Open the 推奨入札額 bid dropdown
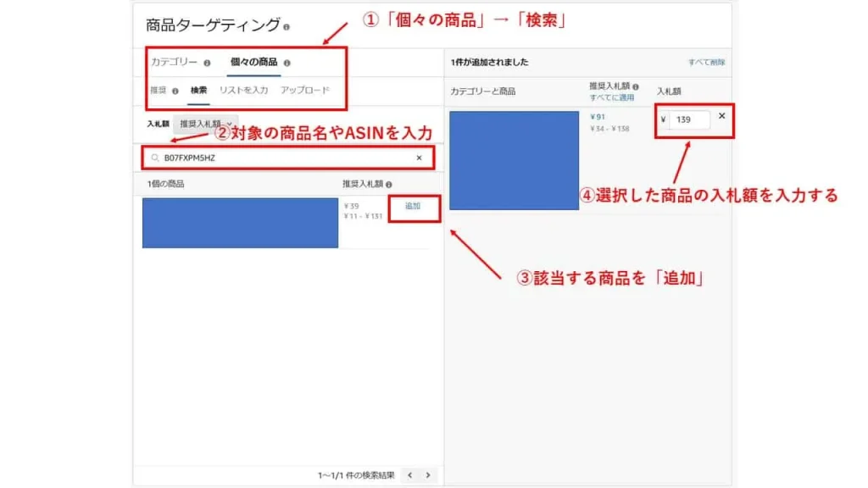 coord(205,124)
